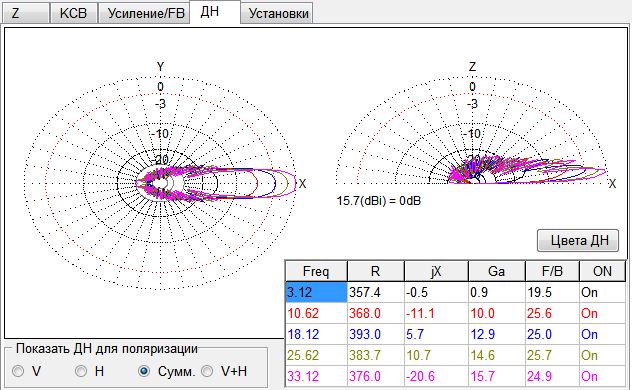This screenshot has width=632, height=390.
Task: Click the R column header
Action: pos(376,271)
